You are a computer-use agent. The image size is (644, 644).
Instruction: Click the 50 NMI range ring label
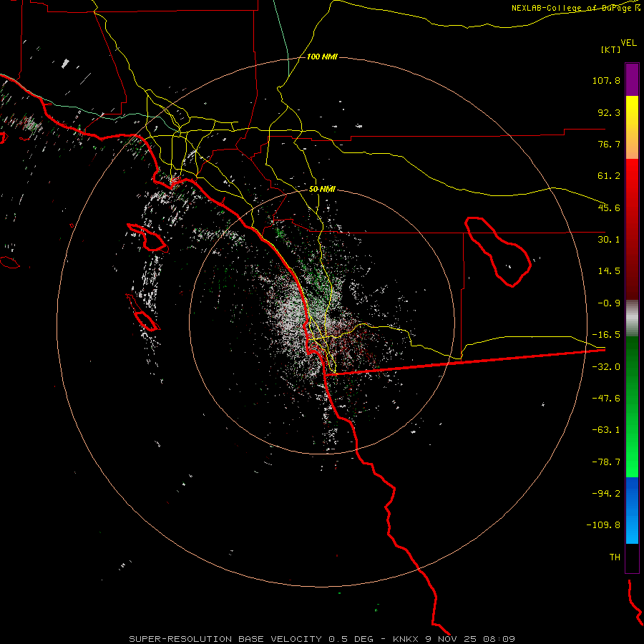coord(322,189)
